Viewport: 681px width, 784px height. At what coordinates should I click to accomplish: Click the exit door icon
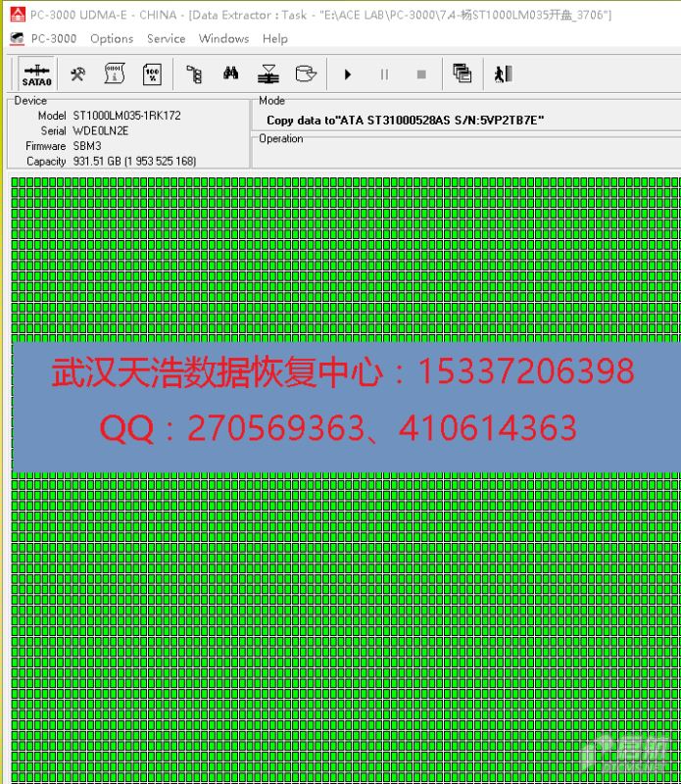coord(503,74)
